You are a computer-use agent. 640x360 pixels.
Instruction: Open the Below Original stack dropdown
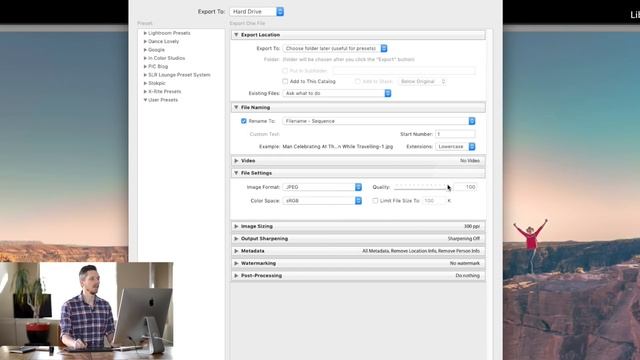422,82
